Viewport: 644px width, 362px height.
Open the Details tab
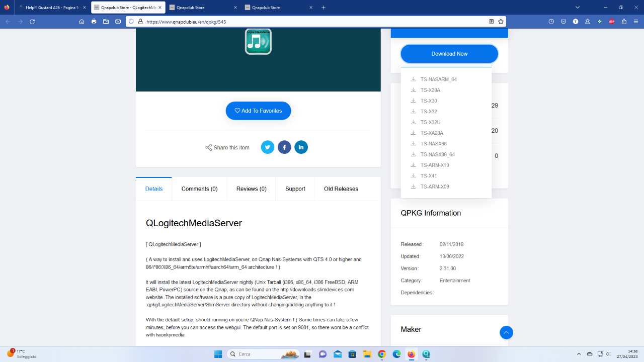coord(154,189)
